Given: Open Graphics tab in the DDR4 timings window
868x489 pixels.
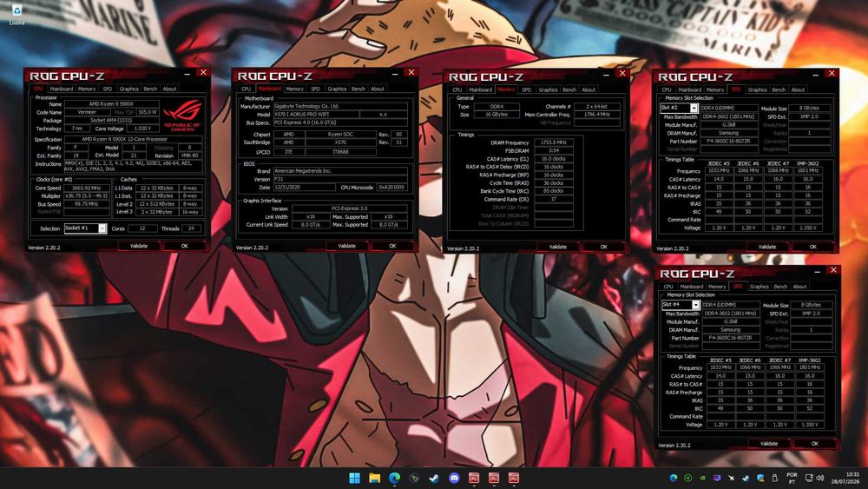Looking at the screenshot, I should [548, 89].
